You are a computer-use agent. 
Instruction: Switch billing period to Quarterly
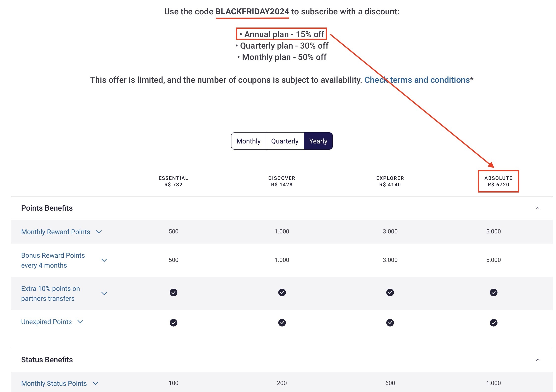[285, 141]
